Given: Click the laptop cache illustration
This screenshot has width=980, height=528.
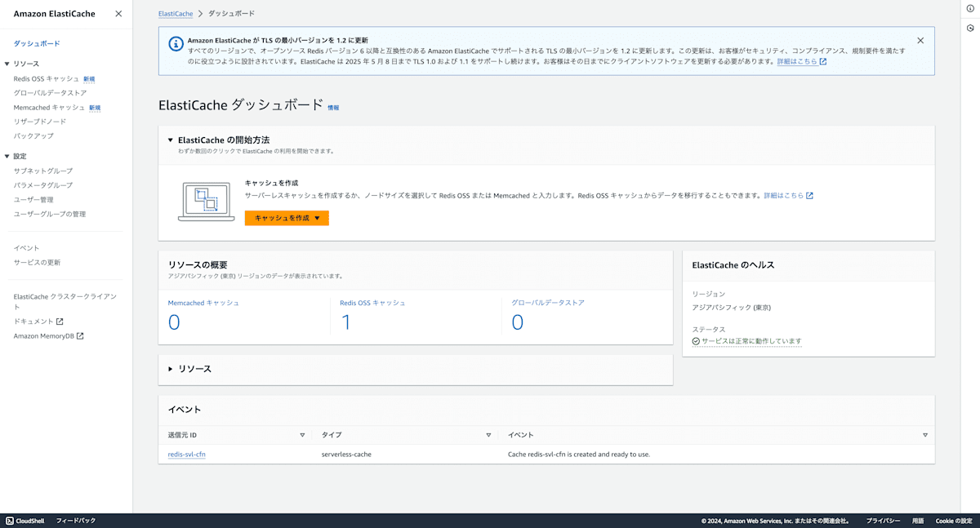Looking at the screenshot, I should 207,201.
